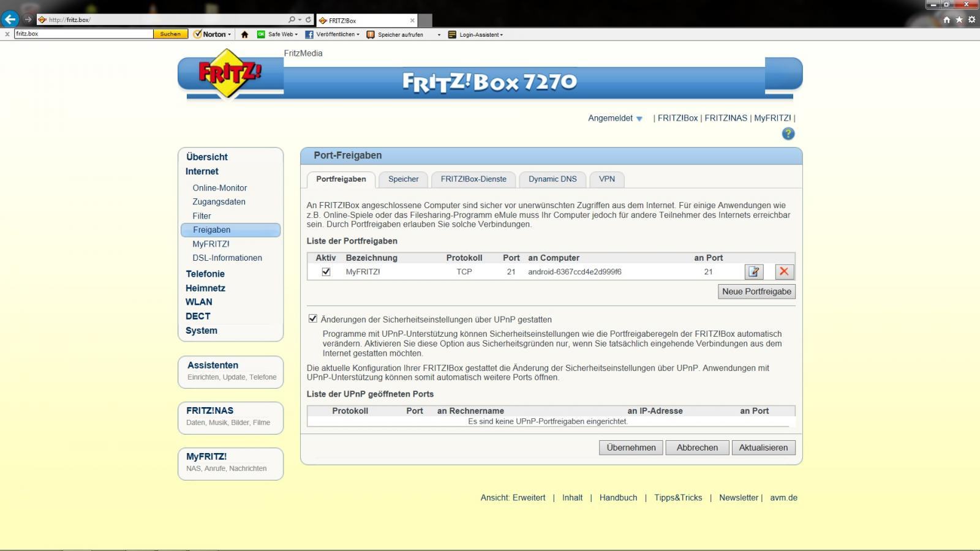Screen dimensions: 980x551
Task: Open a new empty browser tab
Action: pos(426,20)
